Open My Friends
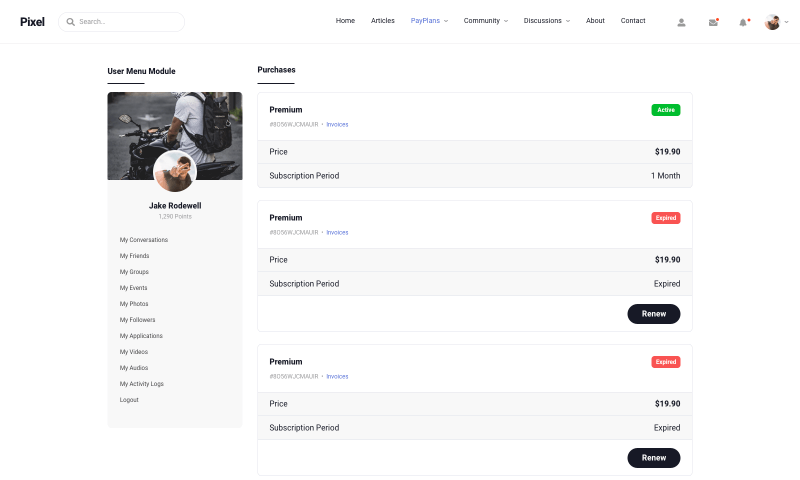 pos(135,256)
